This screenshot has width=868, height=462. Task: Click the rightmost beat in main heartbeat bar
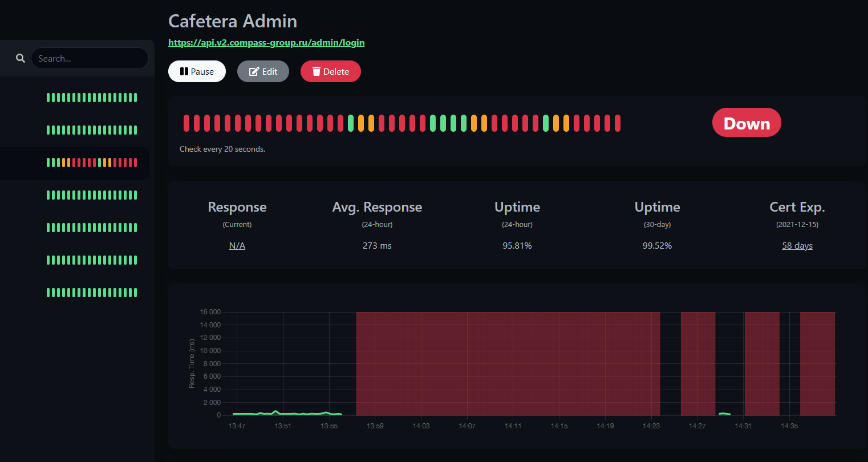pos(617,123)
